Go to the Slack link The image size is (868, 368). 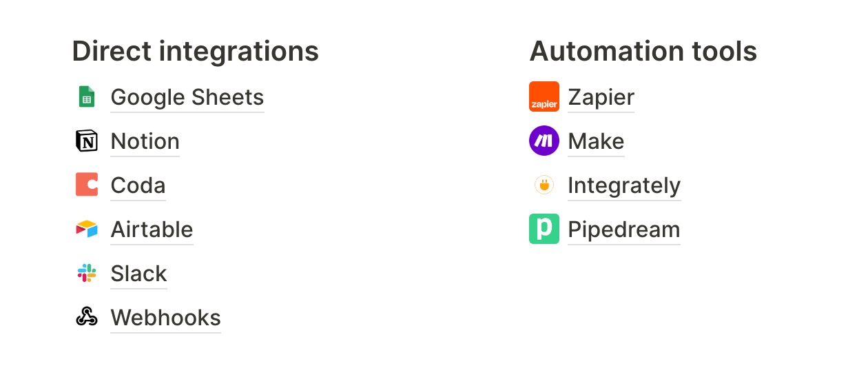(138, 274)
